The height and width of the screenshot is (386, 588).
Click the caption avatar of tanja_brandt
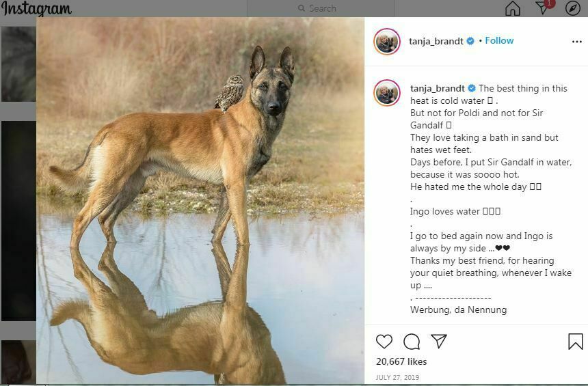[387, 93]
